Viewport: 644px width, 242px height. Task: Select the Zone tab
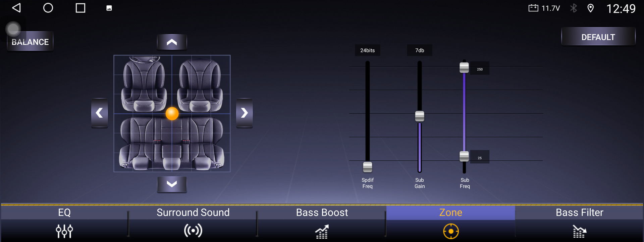pos(451,223)
